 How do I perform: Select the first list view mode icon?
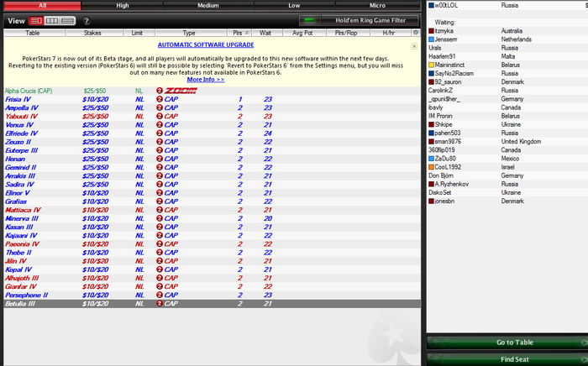[36, 21]
